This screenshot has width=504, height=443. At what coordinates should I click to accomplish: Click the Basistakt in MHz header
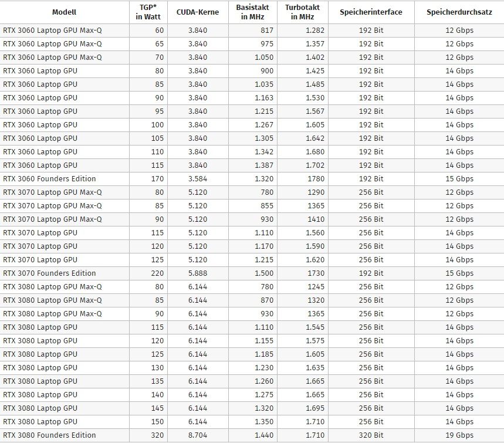pyautogui.click(x=253, y=12)
